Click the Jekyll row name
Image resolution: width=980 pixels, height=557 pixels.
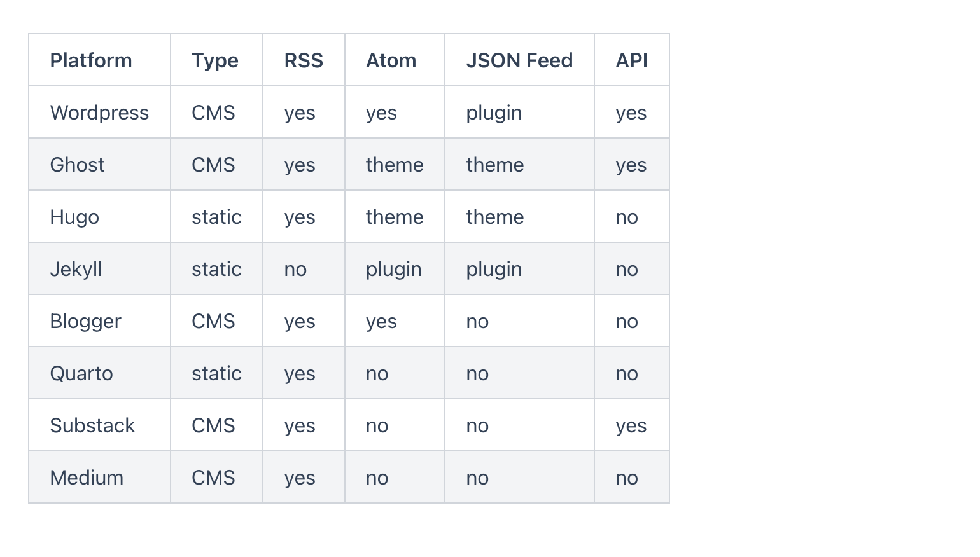[76, 269]
